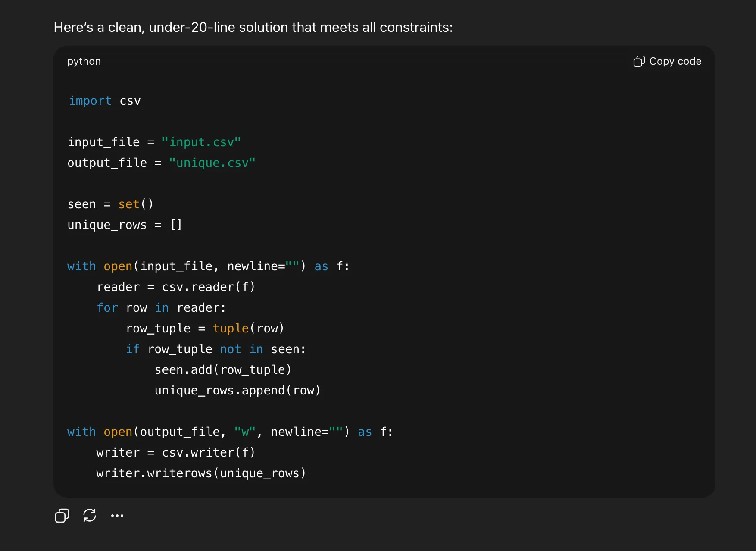Viewport: 756px width, 551px height.
Task: Select the tuple keyword highlighted in orange
Action: 231,328
